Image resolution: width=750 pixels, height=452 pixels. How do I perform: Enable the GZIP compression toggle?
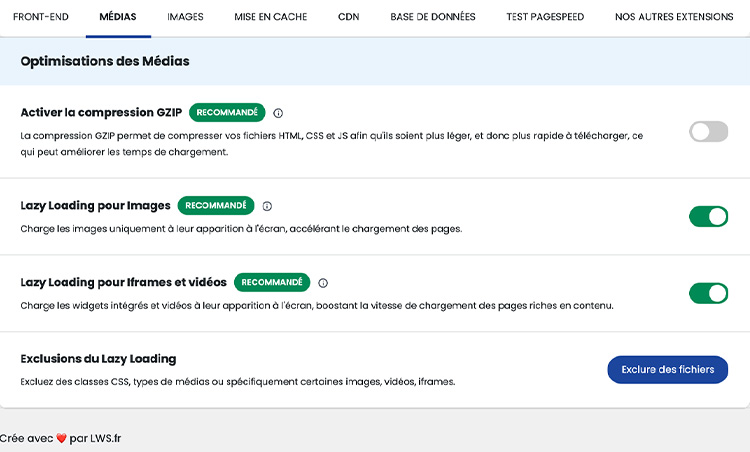tap(708, 131)
